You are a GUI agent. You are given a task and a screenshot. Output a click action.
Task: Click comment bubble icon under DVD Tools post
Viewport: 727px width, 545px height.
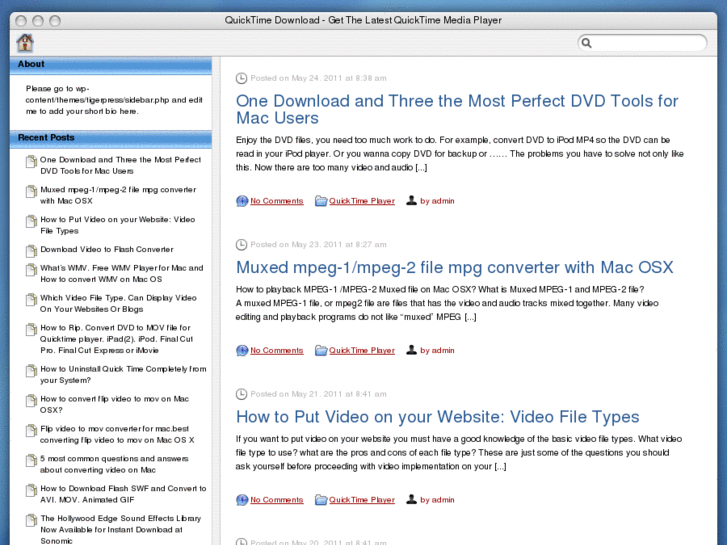point(242,201)
